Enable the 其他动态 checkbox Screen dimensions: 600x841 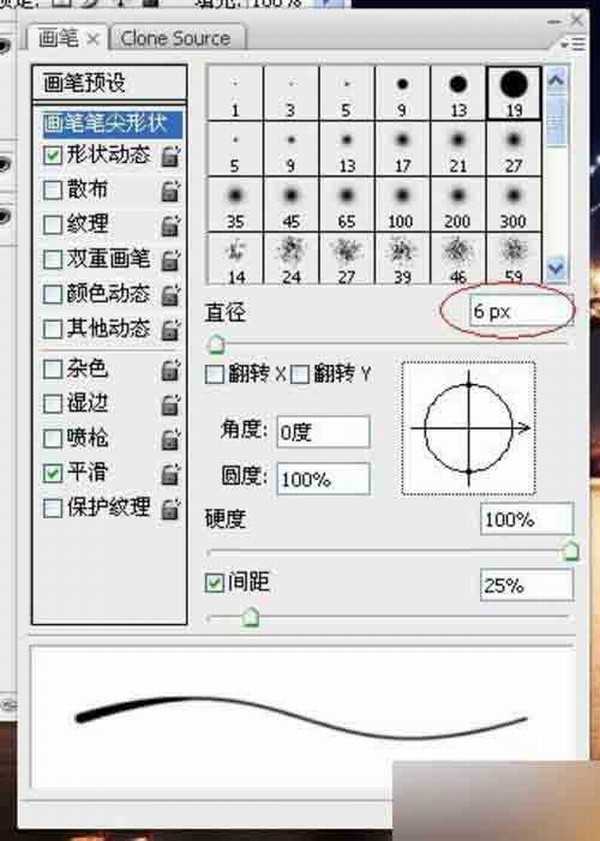tap(53, 328)
